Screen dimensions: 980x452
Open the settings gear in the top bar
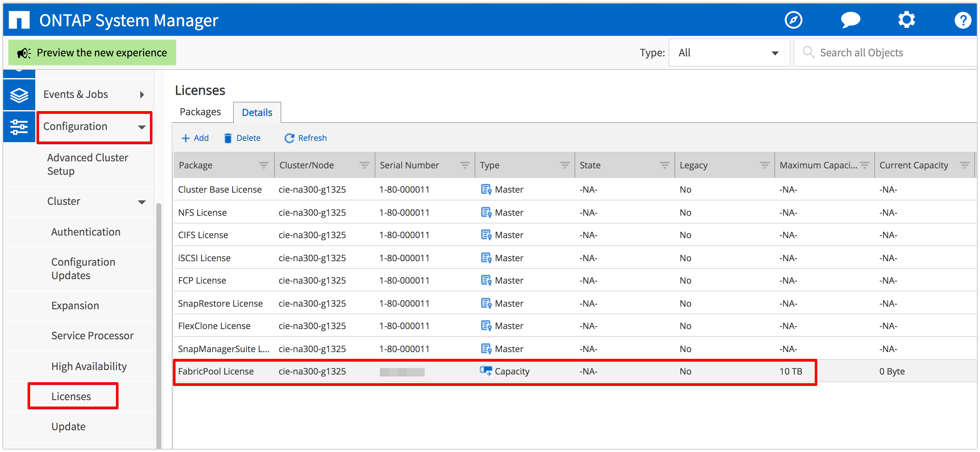907,20
